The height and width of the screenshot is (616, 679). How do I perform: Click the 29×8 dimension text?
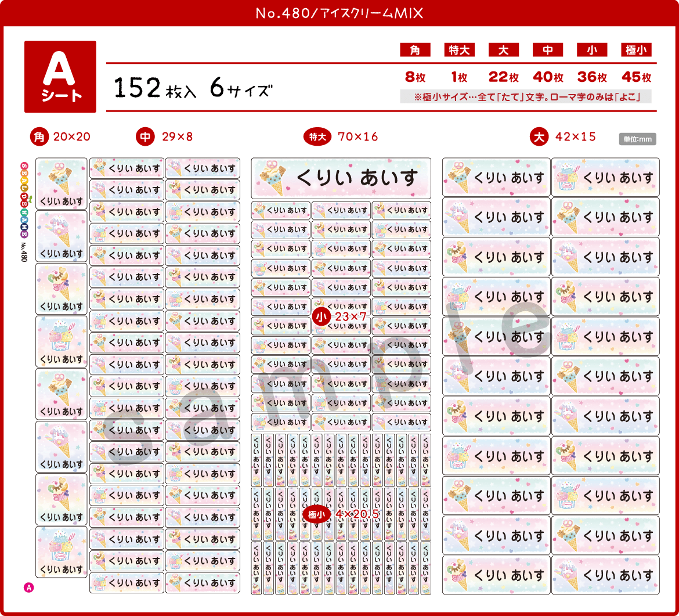click(x=177, y=137)
